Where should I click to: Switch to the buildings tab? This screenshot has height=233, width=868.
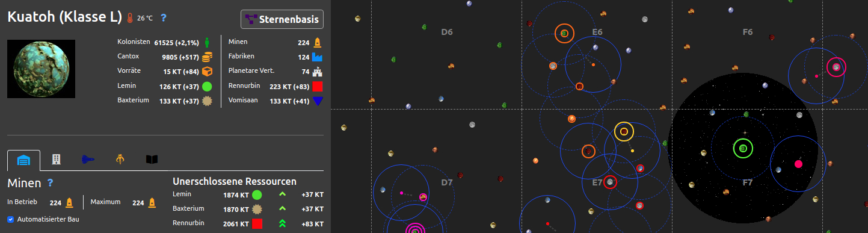pos(56,160)
